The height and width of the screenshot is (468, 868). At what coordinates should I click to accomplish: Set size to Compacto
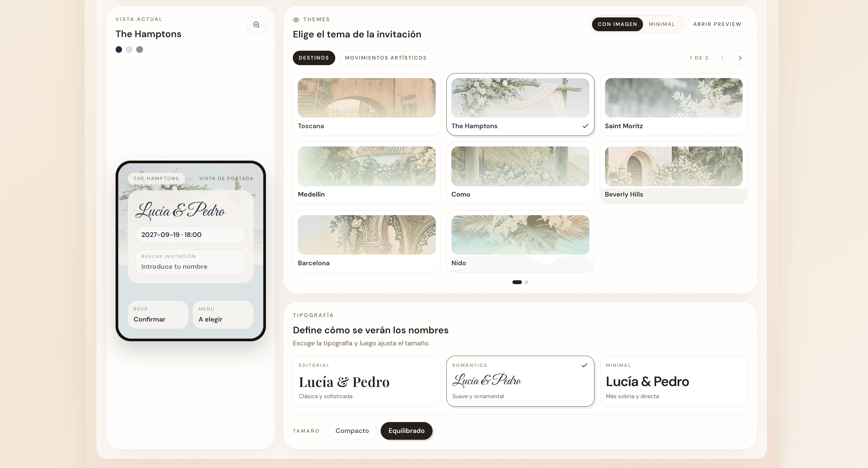352,431
